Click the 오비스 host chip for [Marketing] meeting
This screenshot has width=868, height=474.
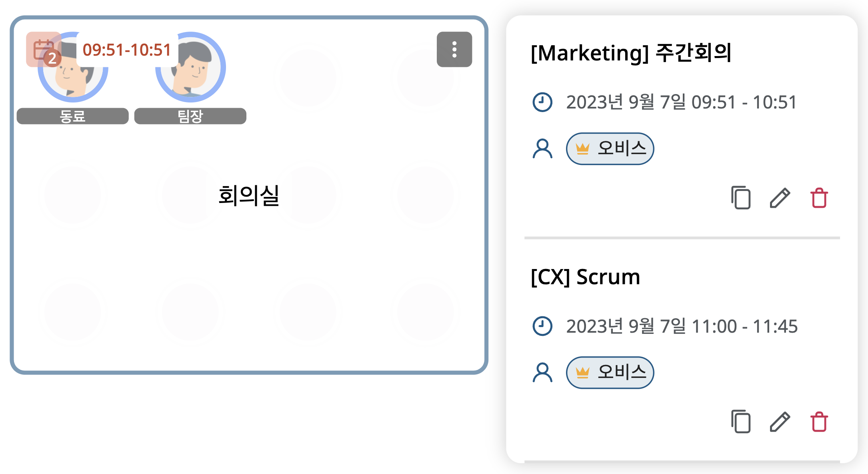610,149
